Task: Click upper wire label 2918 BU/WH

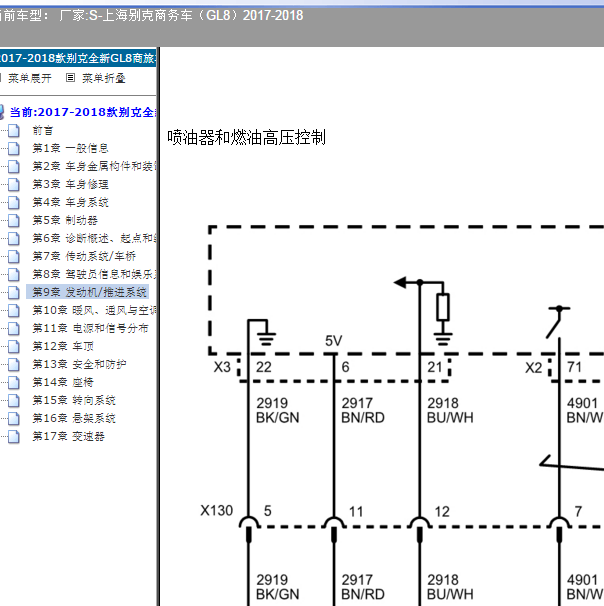Action: tap(450, 410)
